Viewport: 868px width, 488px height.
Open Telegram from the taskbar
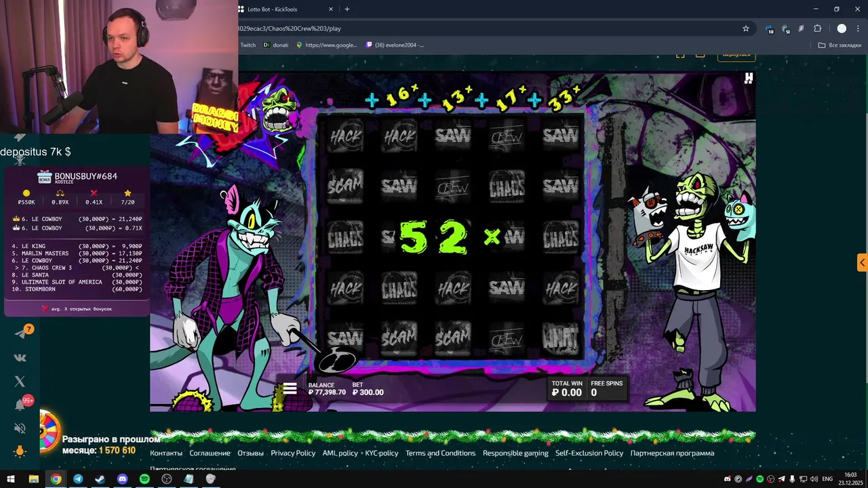pyautogui.click(x=78, y=479)
